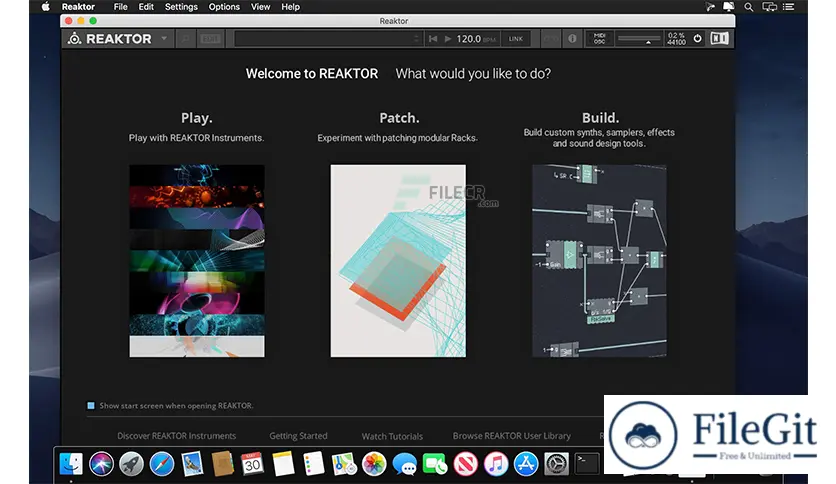This screenshot has height=484, width=836.
Task: Click the CPU load and 44100 sample rate display
Action: 676,39
